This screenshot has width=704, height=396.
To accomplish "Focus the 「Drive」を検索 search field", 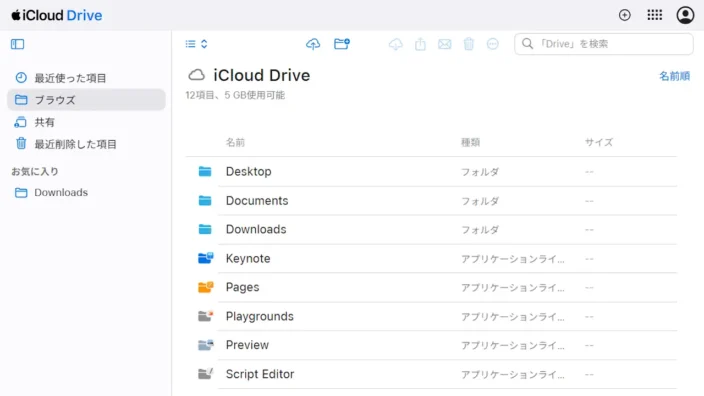I will [603, 44].
